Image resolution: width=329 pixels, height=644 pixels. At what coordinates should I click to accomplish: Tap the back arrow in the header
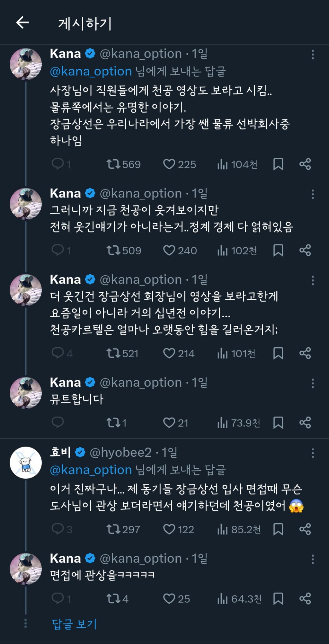[22, 23]
